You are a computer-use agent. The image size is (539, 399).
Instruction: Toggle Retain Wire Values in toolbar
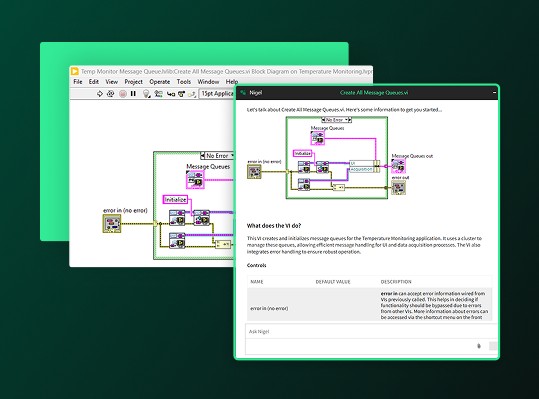158,94
